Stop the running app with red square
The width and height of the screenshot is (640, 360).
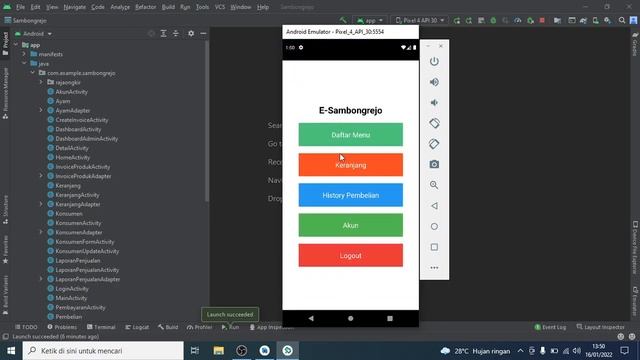tap(542, 20)
